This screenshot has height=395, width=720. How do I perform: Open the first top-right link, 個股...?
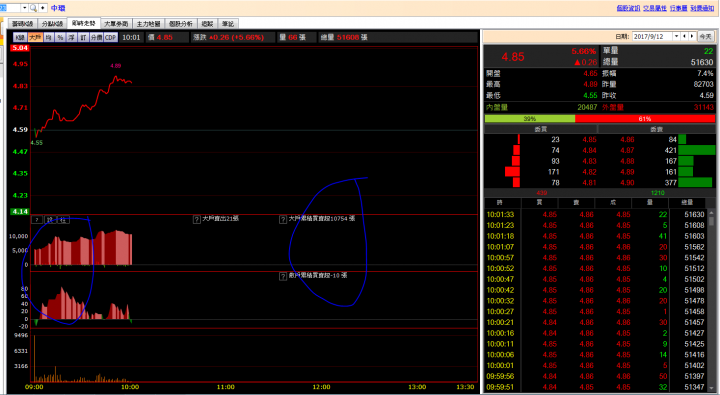point(628,8)
